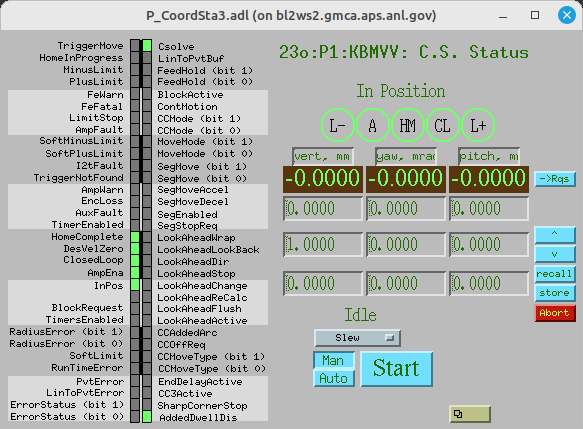This screenshot has width=583, height=429.
Task: Open the related display button at bottom right
Action: click(x=470, y=414)
